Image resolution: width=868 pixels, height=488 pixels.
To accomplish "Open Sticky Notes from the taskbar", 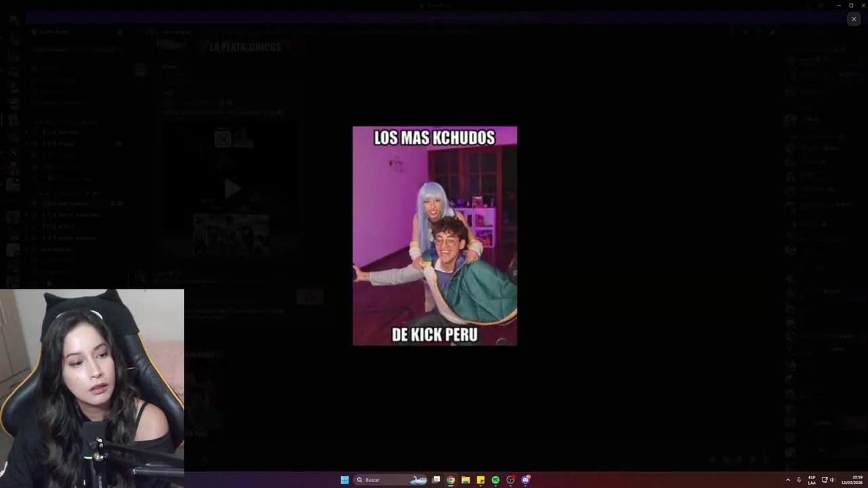I will pos(481,480).
